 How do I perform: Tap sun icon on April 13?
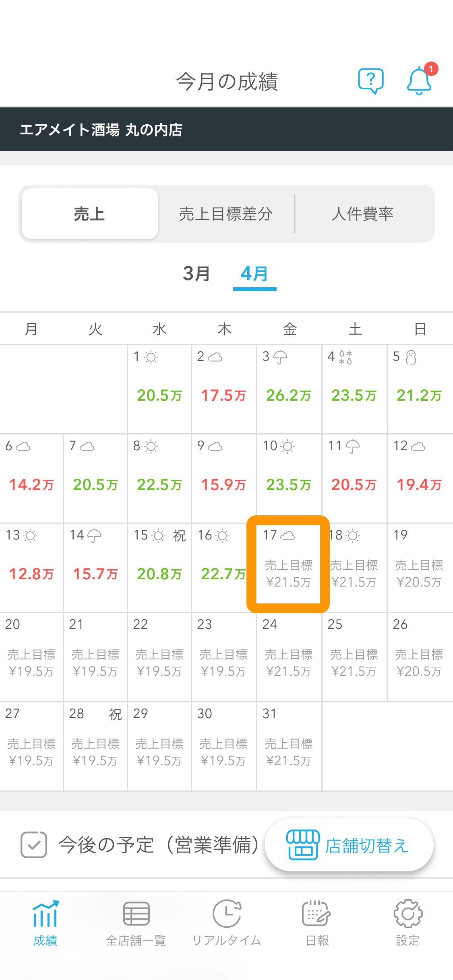30,535
